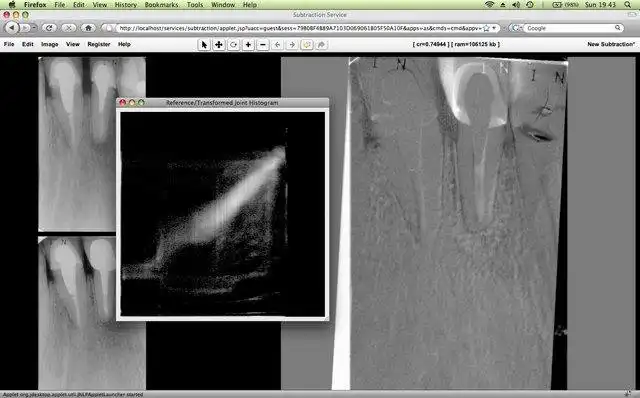The width and height of the screenshot is (640, 398).
Task: Select the arrow pointer tool
Action: [x=204, y=44]
